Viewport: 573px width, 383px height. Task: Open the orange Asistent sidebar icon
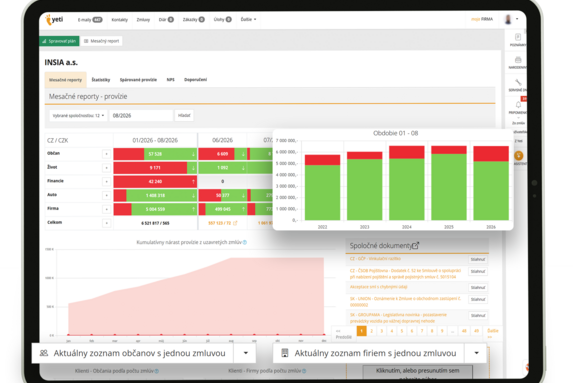click(x=519, y=155)
